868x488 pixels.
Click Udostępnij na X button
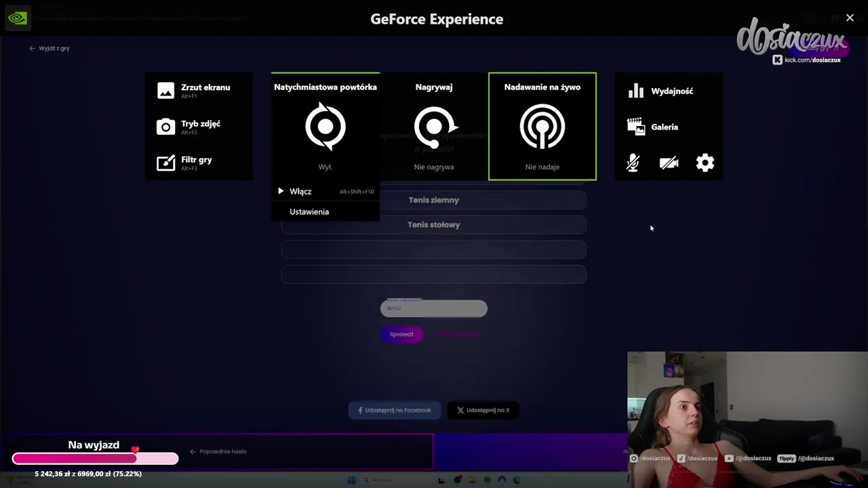coord(483,410)
